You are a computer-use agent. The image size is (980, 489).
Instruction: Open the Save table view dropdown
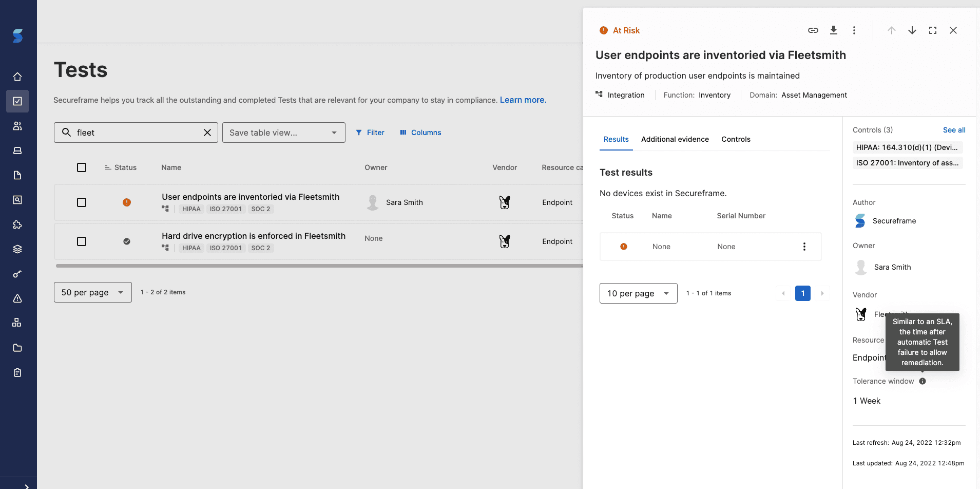tap(283, 133)
